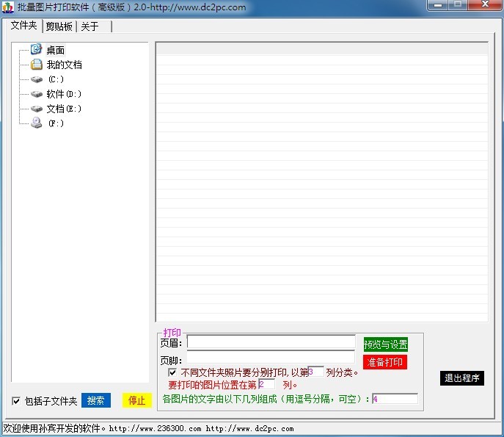Screen dimensions: 504x437
Task: Switch to the 剪贴板 tab
Action: click(59, 26)
